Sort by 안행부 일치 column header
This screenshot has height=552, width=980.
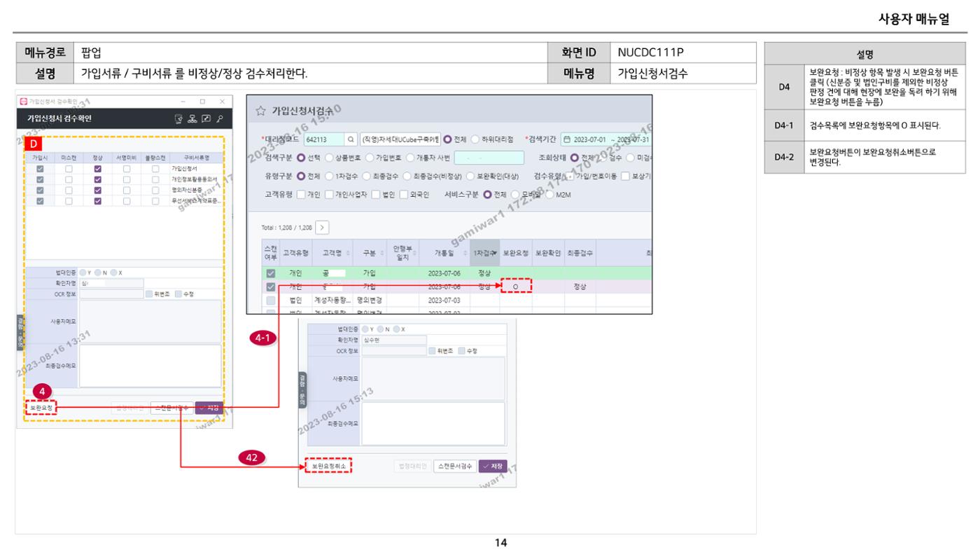[x=403, y=251]
